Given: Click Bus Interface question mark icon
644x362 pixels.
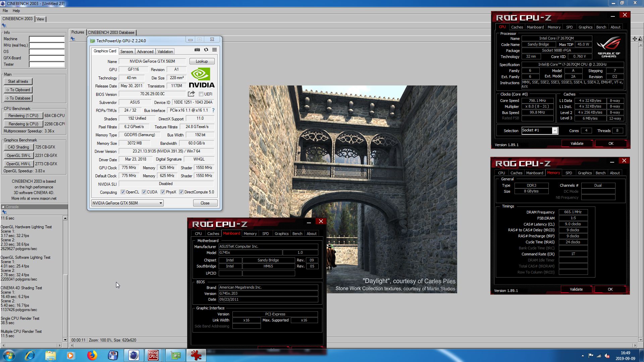Looking at the screenshot, I should tap(213, 110).
